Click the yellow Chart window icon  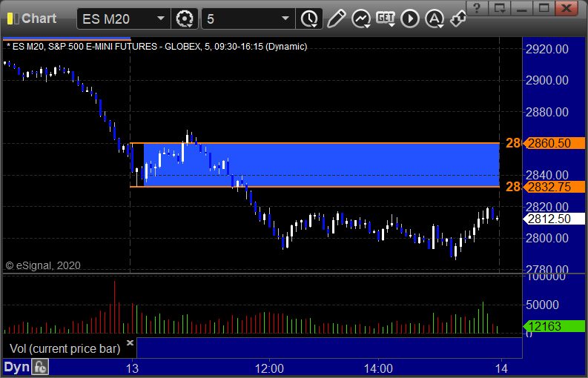13,19
